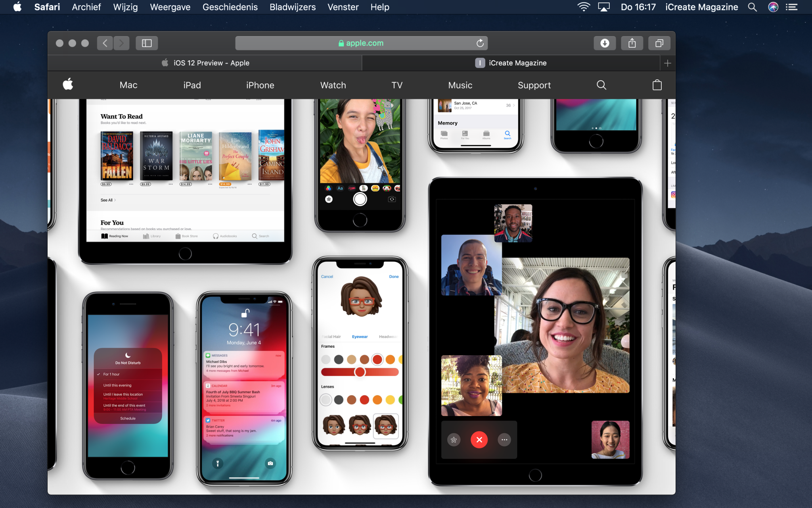Open the Geschiedenis menu
This screenshot has width=812, height=508.
point(230,7)
